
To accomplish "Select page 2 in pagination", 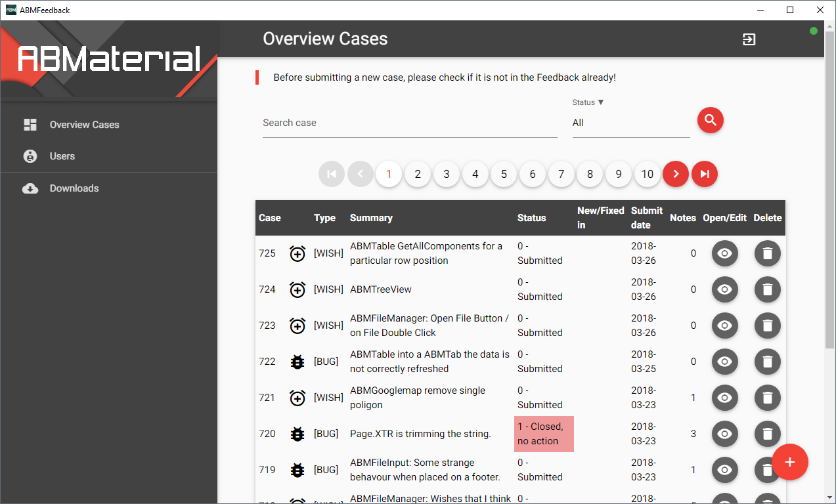I will 418,174.
